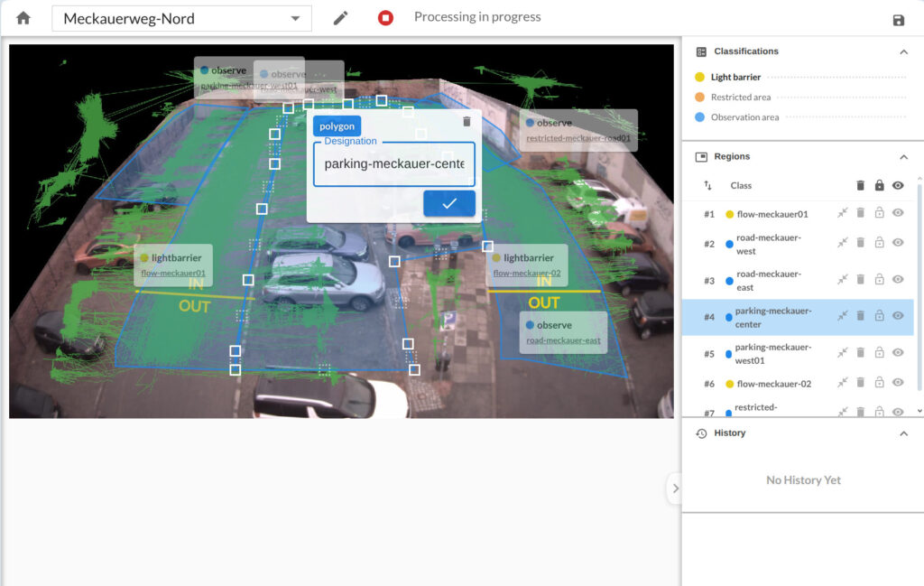
Task: Collapse the Classifications panel
Action: pos(903,52)
